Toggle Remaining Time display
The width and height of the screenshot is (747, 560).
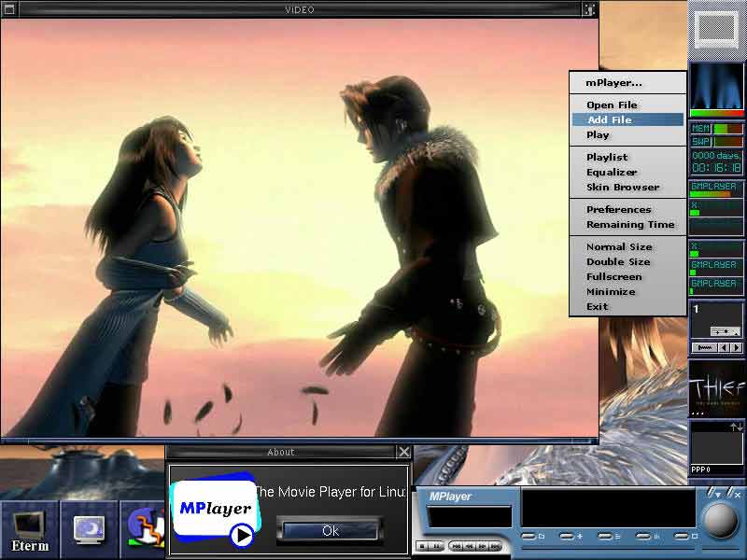click(627, 224)
